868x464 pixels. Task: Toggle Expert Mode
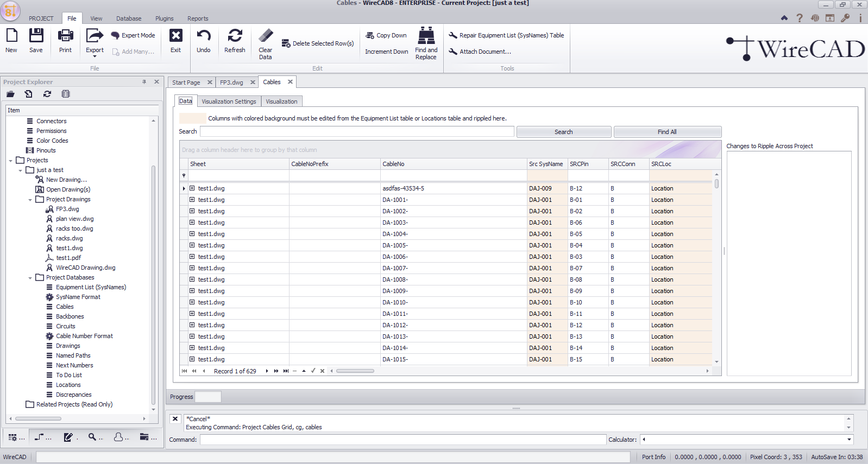tap(133, 35)
